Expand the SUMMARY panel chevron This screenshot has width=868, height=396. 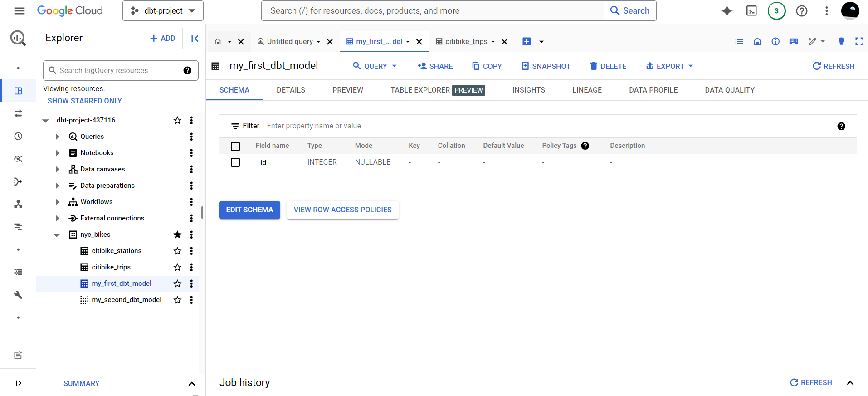click(192, 384)
